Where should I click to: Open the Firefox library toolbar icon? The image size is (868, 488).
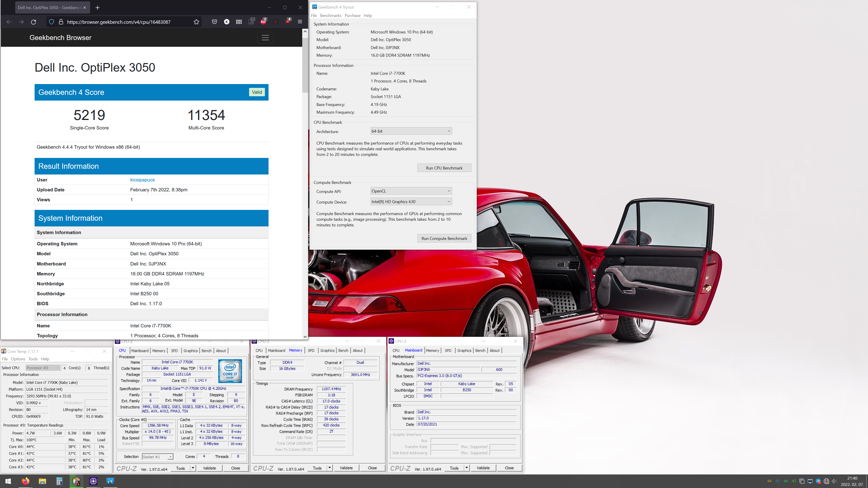(x=239, y=22)
